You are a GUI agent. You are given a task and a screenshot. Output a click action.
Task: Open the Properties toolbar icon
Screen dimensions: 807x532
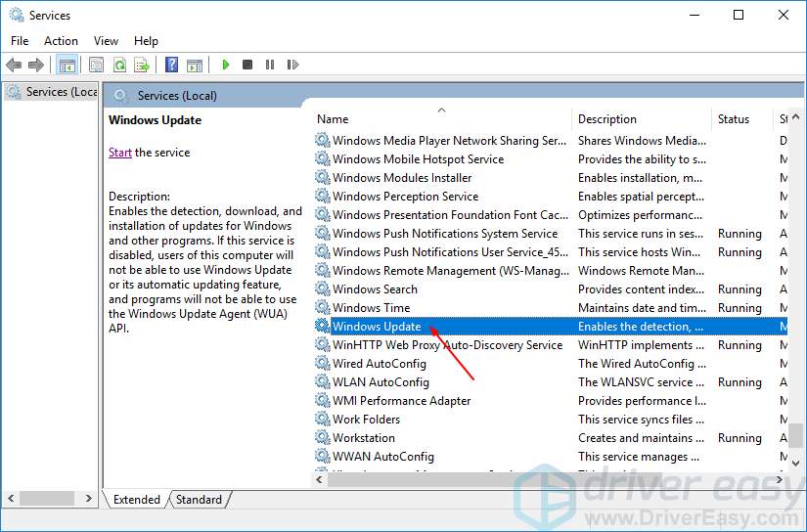[x=96, y=65]
